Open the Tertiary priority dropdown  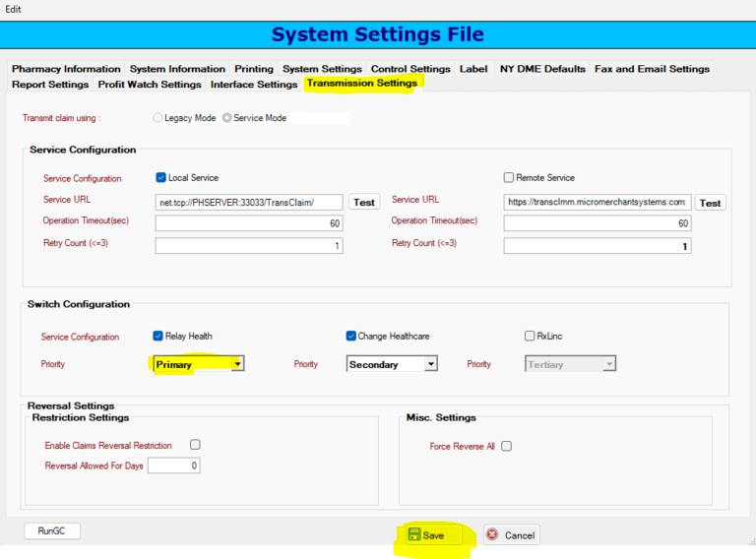click(x=609, y=364)
